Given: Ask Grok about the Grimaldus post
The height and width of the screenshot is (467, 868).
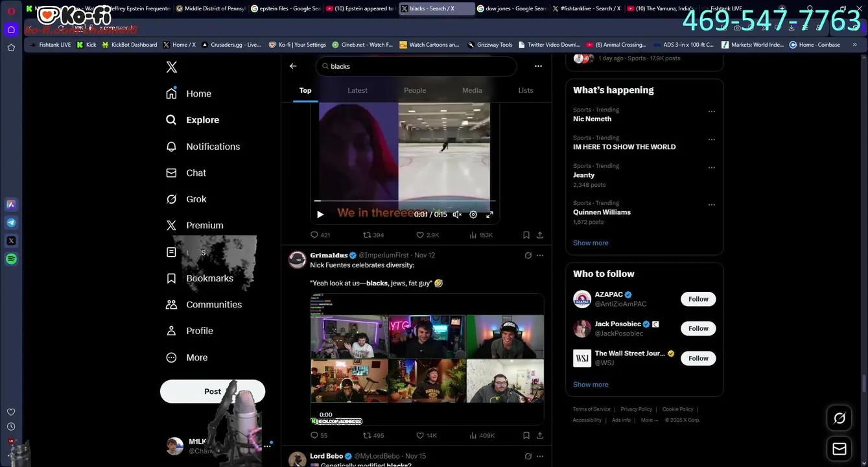Looking at the screenshot, I should coord(528,256).
